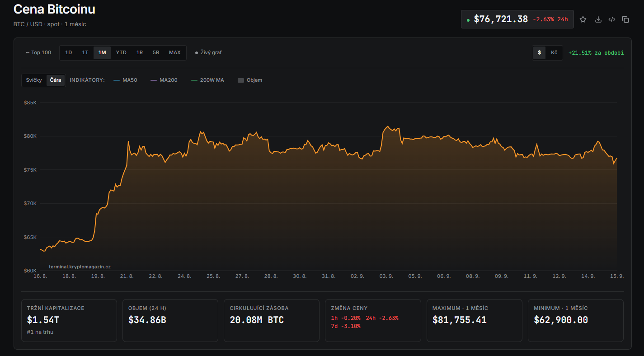Click the Cirkulující zásoba 20.08M BTC card
This screenshot has height=356, width=644.
(272, 320)
